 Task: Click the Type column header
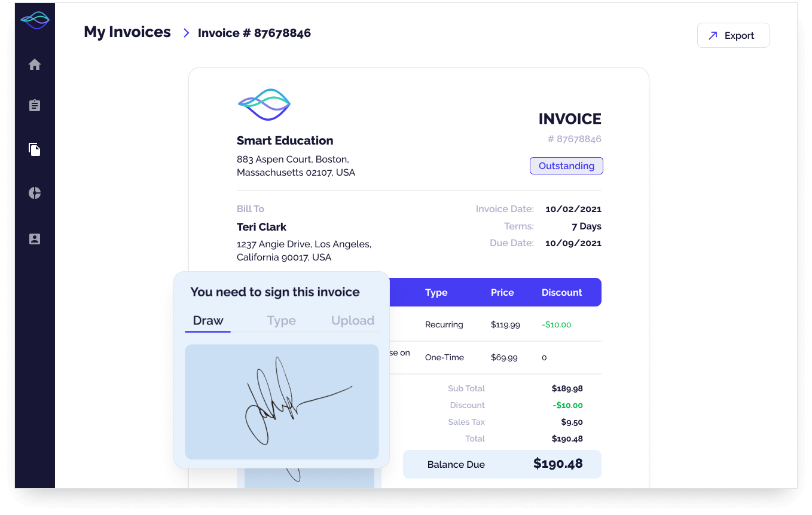436,293
